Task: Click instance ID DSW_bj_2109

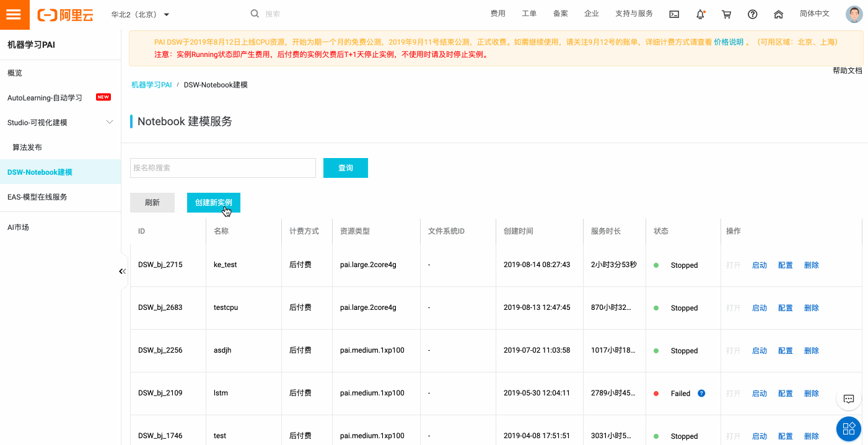Action: tap(160, 393)
